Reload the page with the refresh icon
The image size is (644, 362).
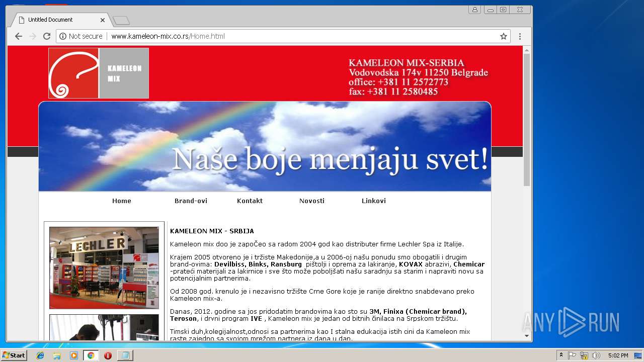(x=47, y=36)
